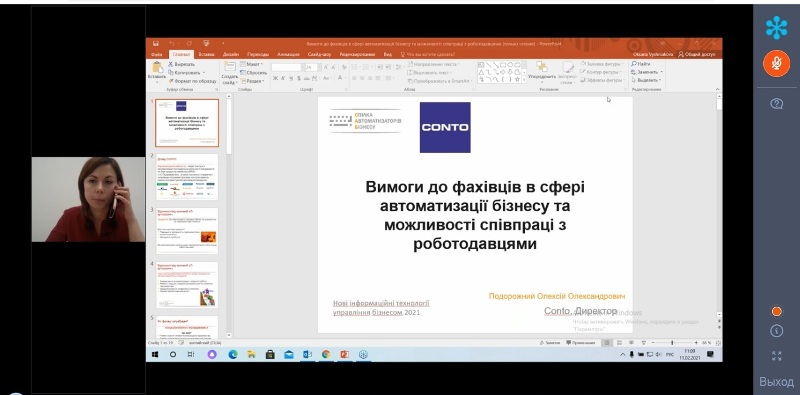Open the help question icon in sidebar
The width and height of the screenshot is (800, 395).
tap(776, 104)
